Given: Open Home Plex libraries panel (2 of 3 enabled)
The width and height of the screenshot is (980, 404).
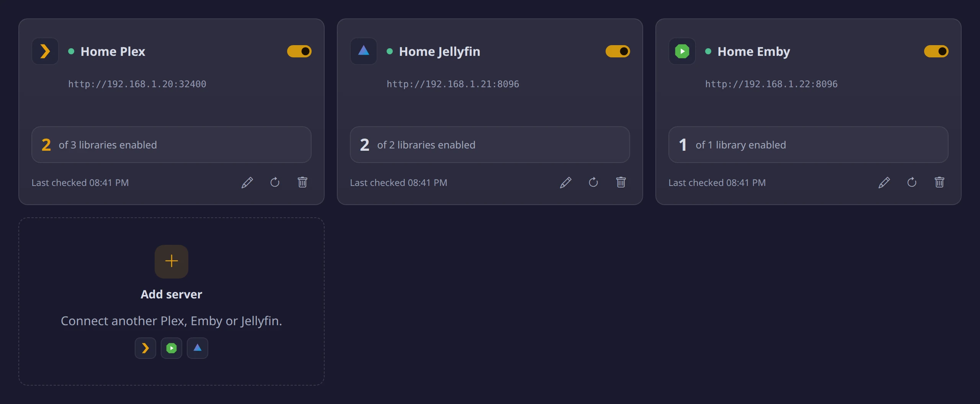Looking at the screenshot, I should (171, 145).
